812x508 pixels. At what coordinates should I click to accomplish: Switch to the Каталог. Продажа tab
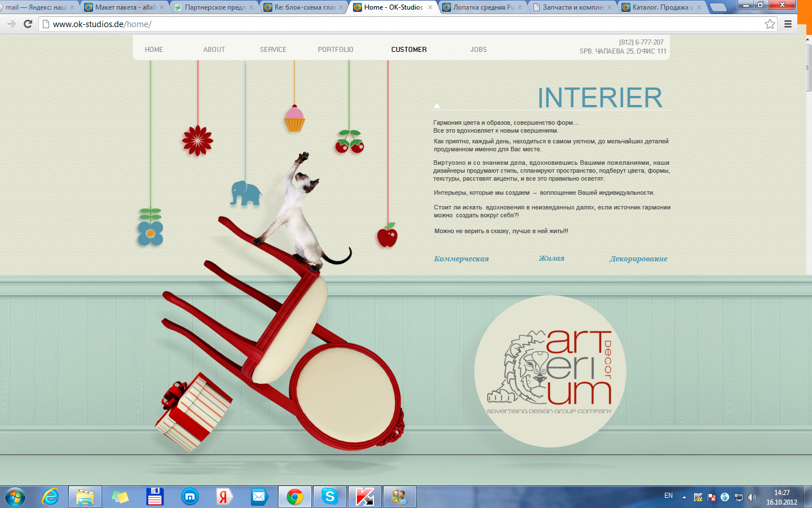662,7
